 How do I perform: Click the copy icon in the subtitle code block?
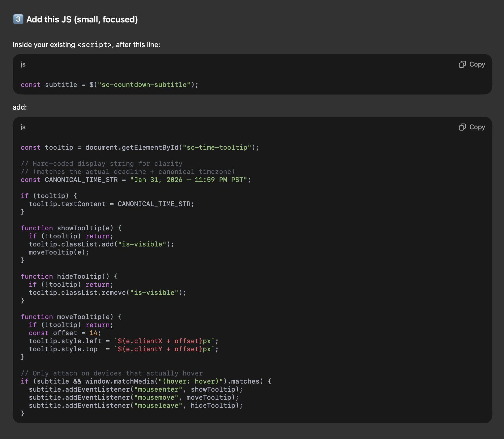coord(462,64)
